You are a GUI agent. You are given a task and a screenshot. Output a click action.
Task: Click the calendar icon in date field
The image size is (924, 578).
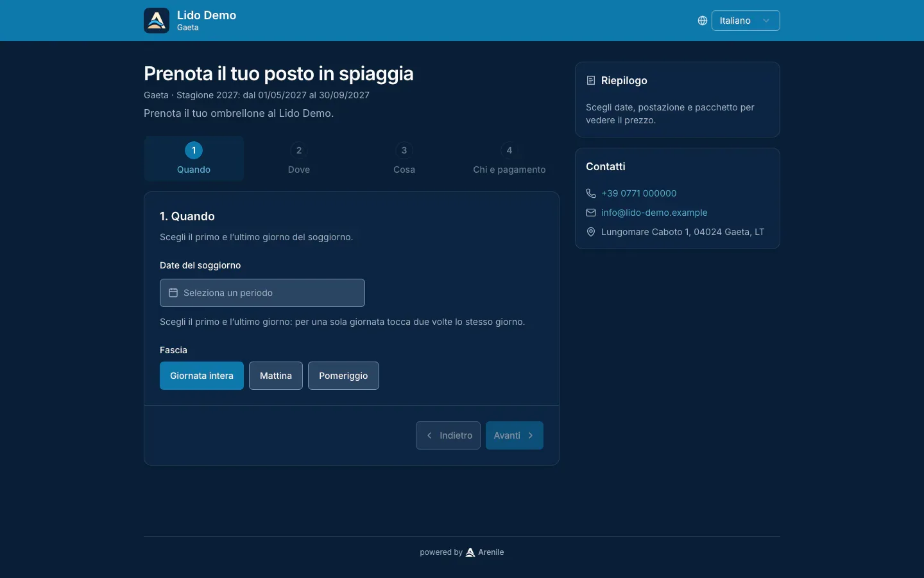173,293
